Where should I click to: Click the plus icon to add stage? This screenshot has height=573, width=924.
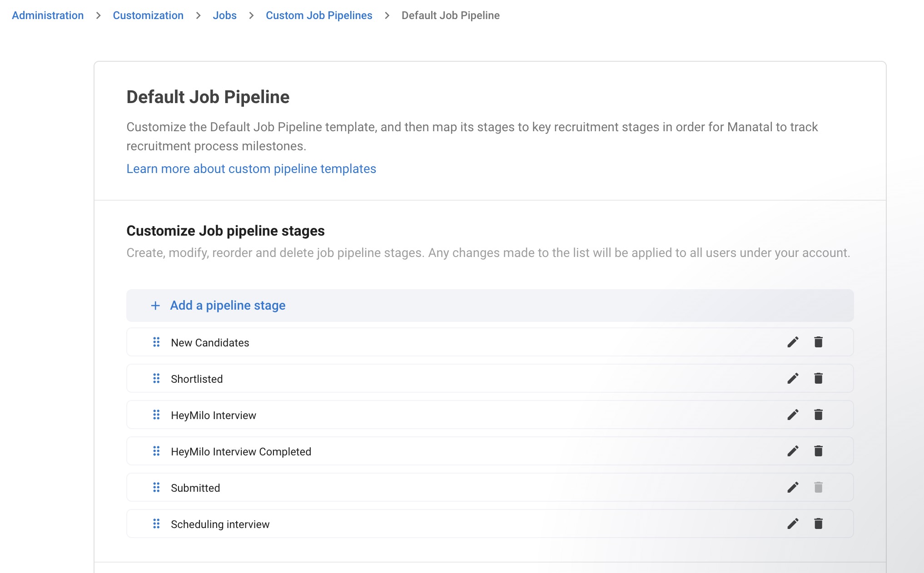tap(155, 306)
